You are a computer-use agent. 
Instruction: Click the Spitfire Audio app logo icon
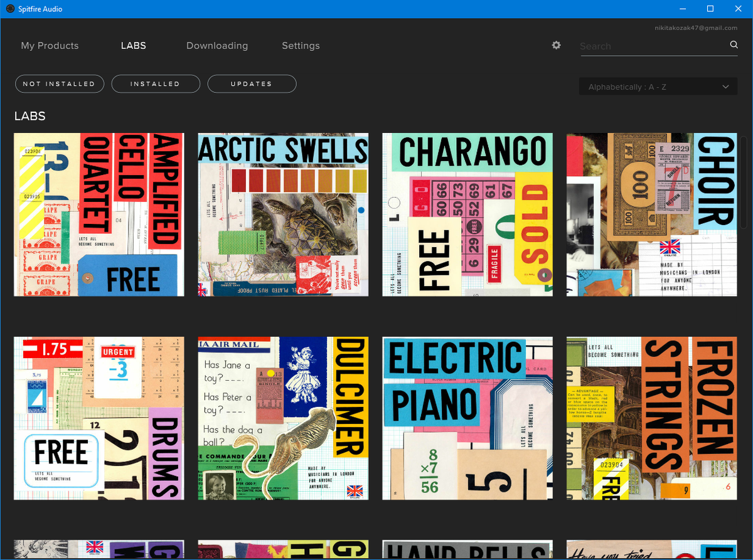10,9
